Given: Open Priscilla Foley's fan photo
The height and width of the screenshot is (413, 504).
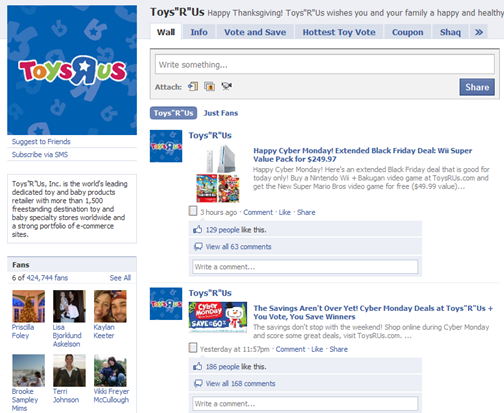Looking at the screenshot, I should pyautogui.click(x=29, y=306).
